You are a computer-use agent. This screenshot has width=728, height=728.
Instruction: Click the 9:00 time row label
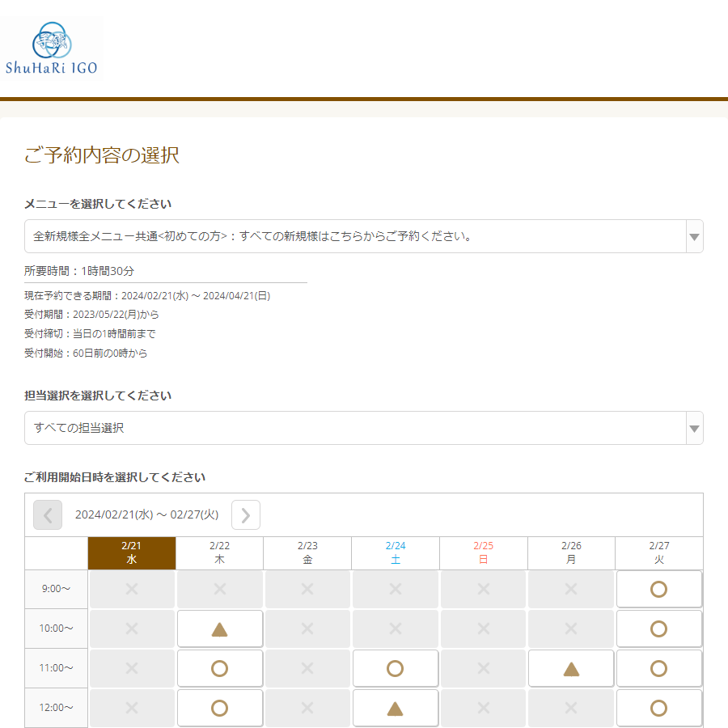pyautogui.click(x=57, y=589)
